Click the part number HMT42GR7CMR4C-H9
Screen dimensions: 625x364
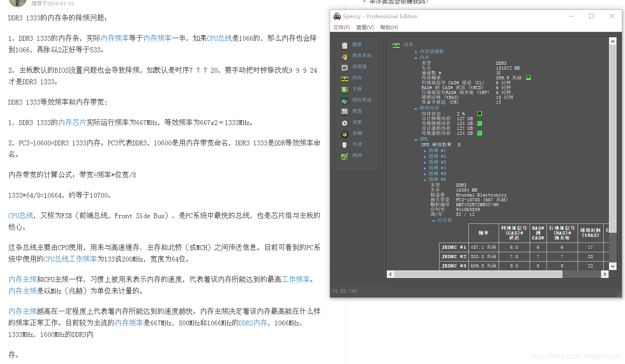pyautogui.click(x=477, y=205)
